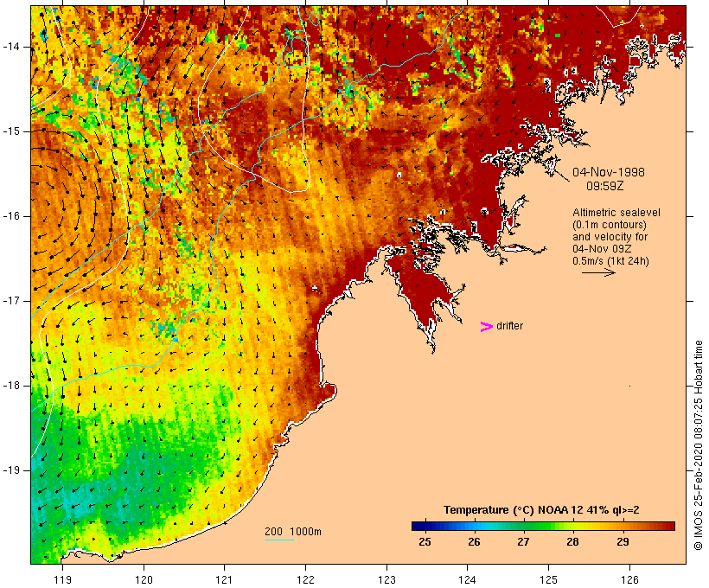This screenshot has height=588, width=709.
Task: Click longitude axis label 121
Action: [224, 580]
